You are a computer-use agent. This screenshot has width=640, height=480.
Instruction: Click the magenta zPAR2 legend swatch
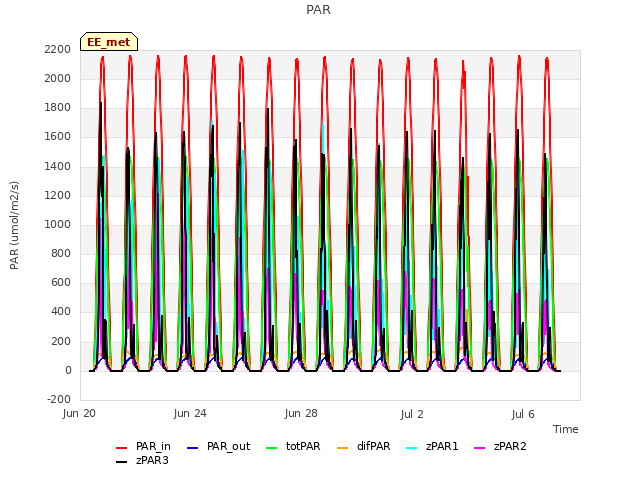coord(480,448)
